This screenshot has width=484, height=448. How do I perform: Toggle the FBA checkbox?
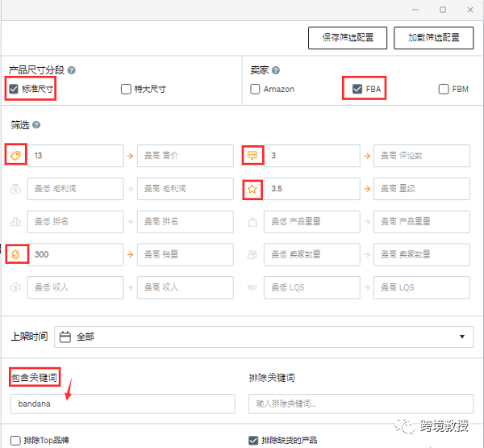pyautogui.click(x=357, y=89)
